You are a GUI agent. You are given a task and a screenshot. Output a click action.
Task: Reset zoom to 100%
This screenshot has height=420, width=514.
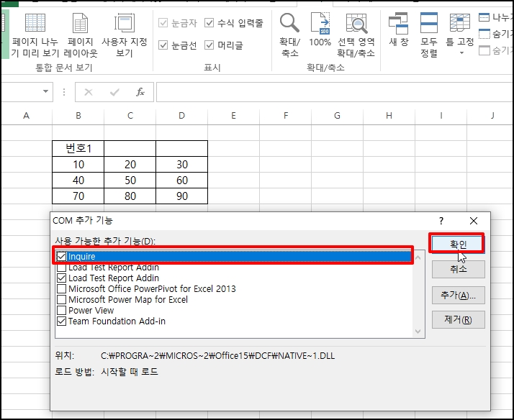pos(320,29)
